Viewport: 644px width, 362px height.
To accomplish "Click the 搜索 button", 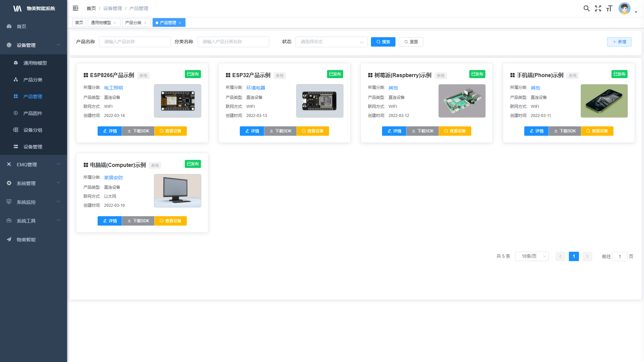I will click(383, 42).
